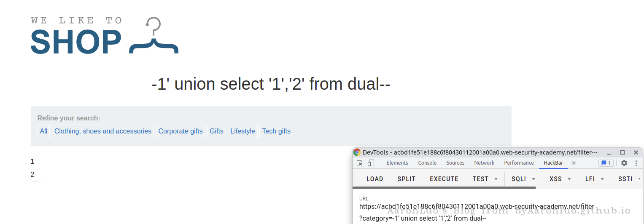The height and width of the screenshot is (224, 644).
Task: Open the Elements tab
Action: (x=397, y=163)
